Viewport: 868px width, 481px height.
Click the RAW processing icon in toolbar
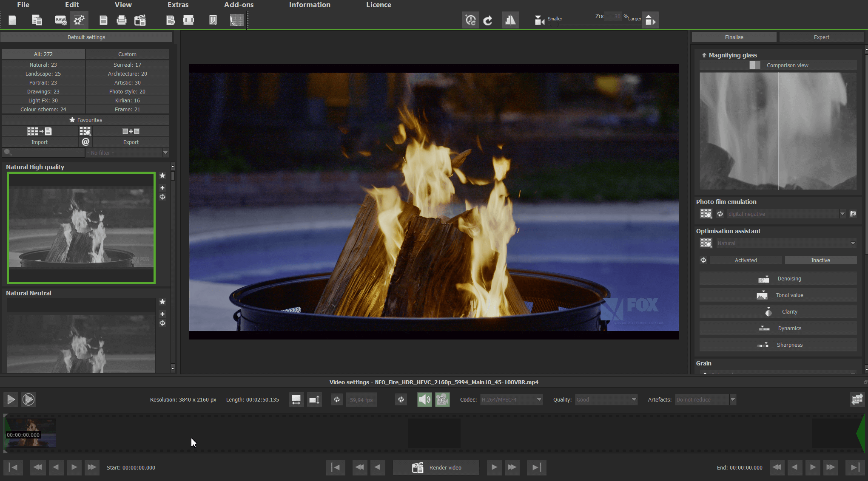pos(59,20)
